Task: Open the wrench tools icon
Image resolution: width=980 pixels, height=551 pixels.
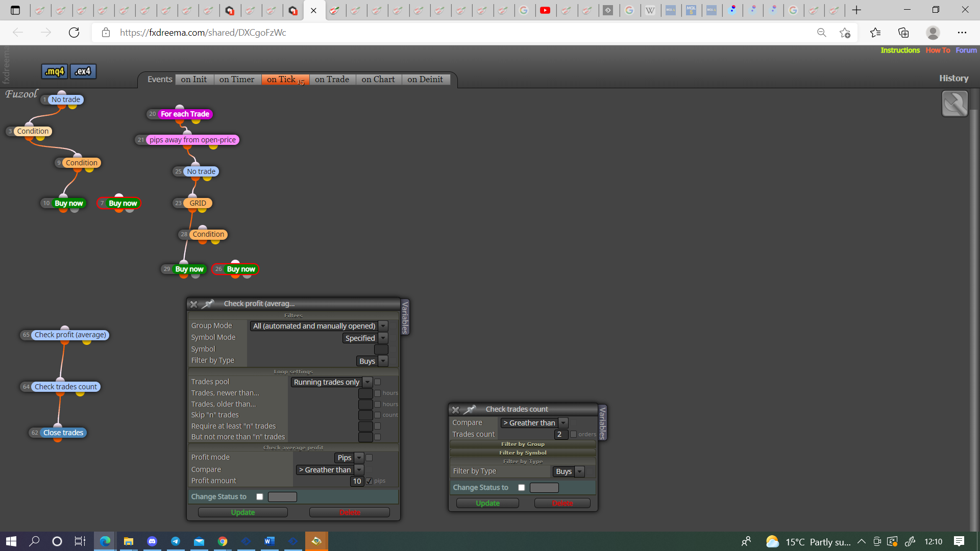Action: click(x=955, y=104)
